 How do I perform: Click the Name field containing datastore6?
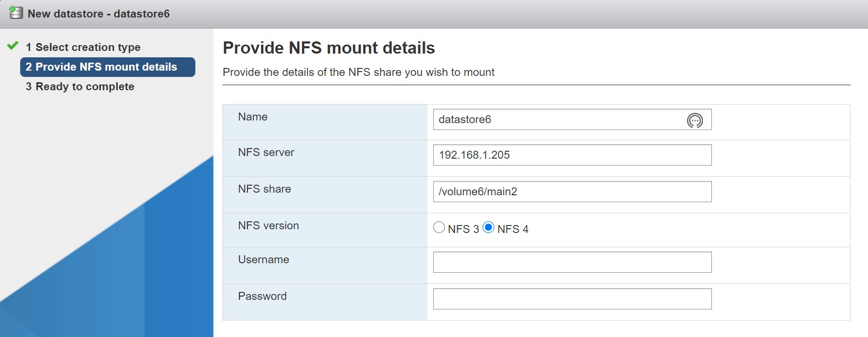[557, 119]
